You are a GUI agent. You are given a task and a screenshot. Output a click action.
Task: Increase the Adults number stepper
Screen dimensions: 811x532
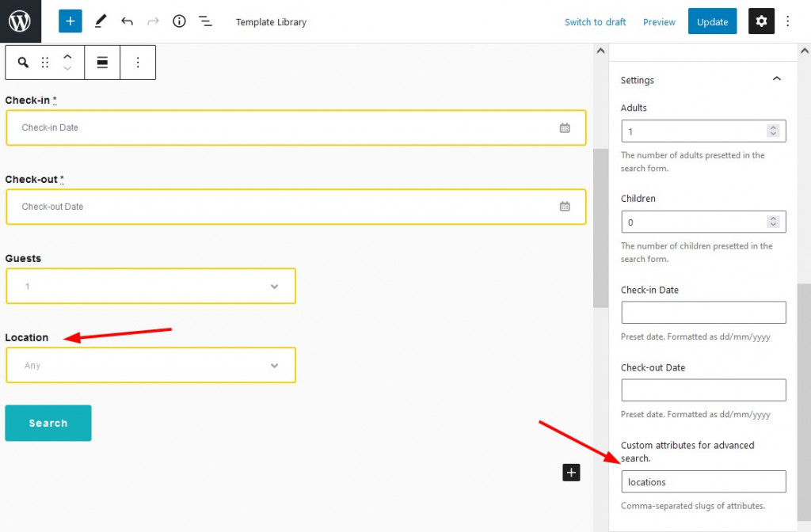point(773,127)
